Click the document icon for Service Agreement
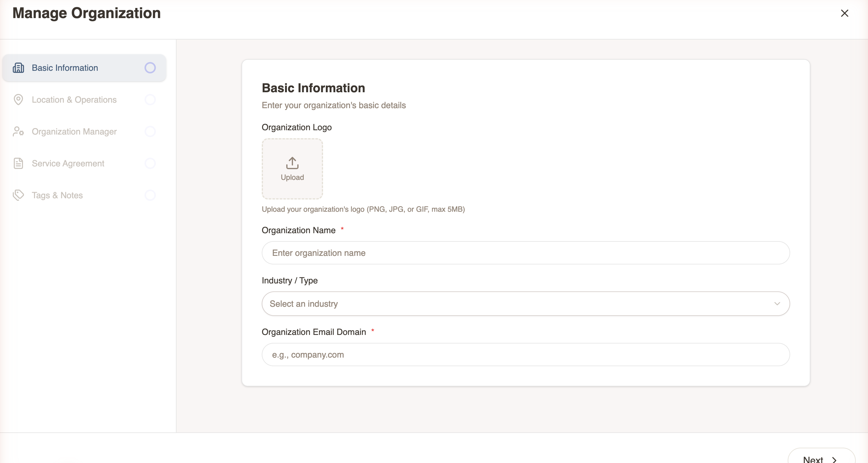868x463 pixels. pos(18,163)
